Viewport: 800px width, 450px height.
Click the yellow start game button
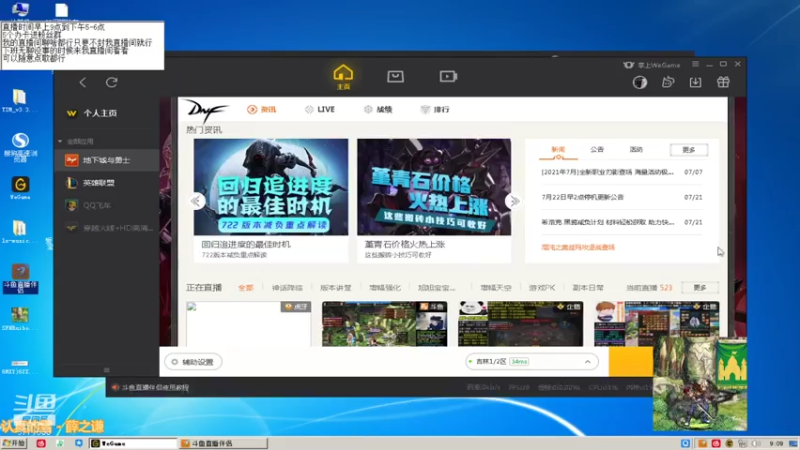(x=631, y=362)
